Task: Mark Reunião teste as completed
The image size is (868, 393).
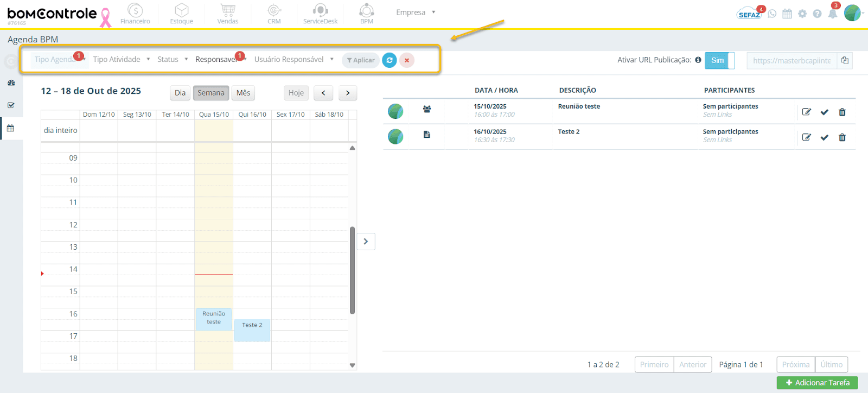Action: click(x=825, y=112)
